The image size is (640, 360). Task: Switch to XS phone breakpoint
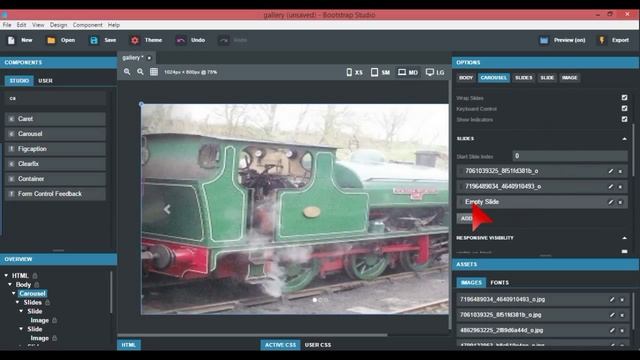point(354,72)
